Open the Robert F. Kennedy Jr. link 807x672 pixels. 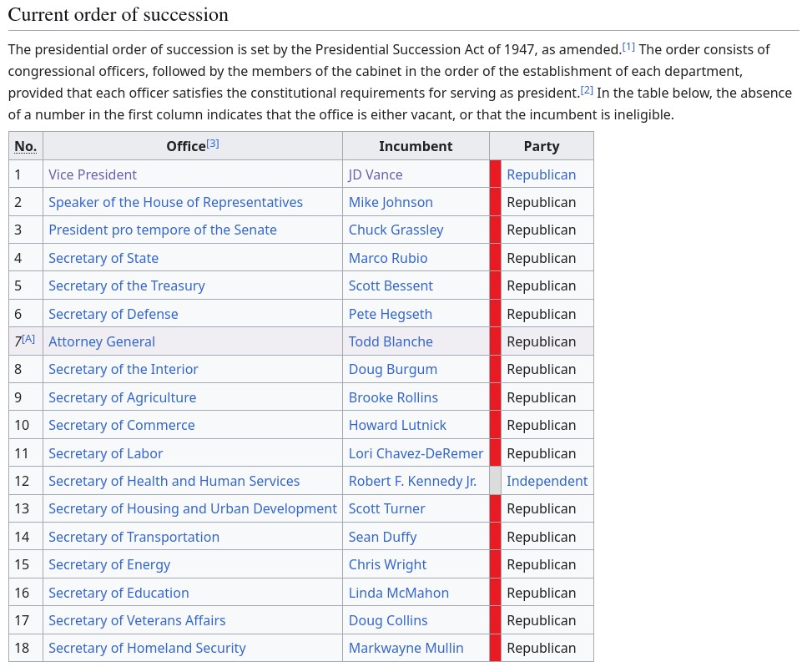tap(413, 481)
